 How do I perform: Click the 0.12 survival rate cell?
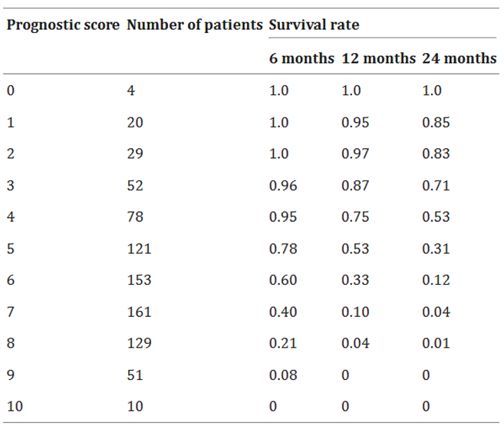point(436,280)
